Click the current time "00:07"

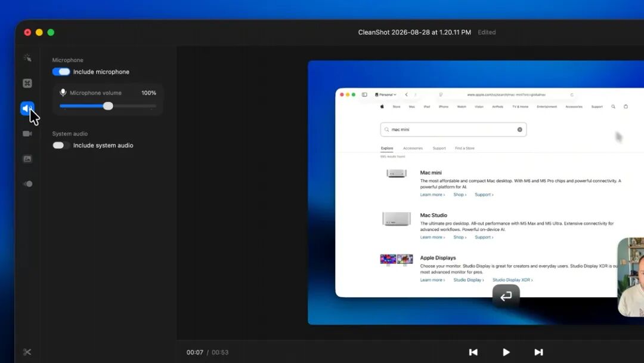pyautogui.click(x=194, y=352)
